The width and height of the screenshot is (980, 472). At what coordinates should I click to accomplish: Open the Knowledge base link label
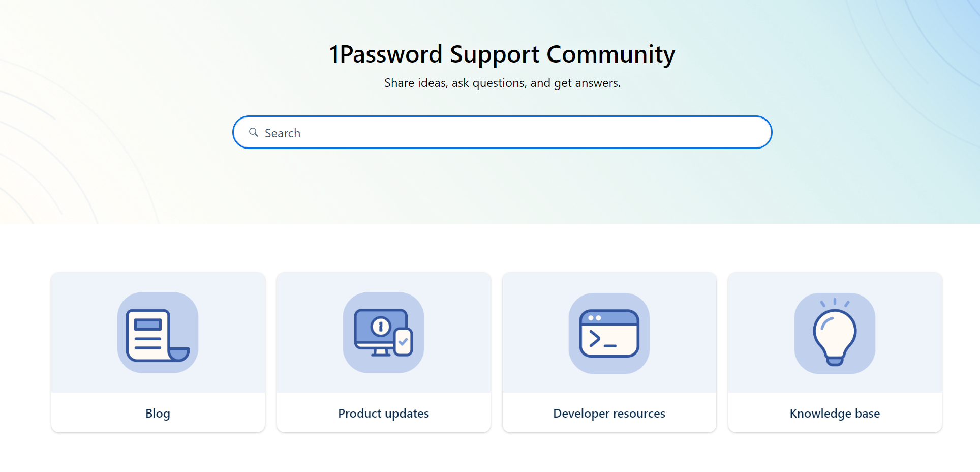point(835,414)
